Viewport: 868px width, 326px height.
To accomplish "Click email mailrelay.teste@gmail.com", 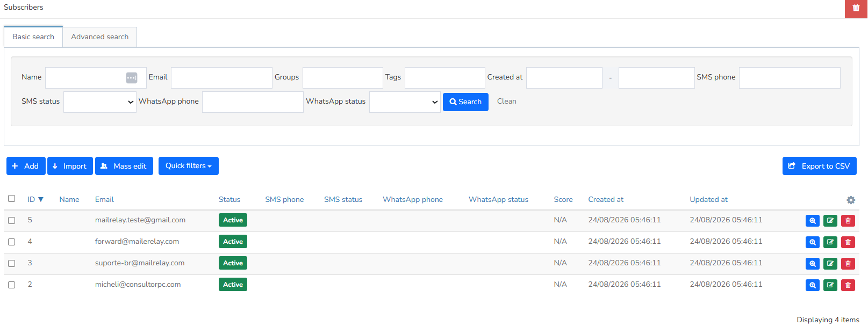I will pos(140,220).
